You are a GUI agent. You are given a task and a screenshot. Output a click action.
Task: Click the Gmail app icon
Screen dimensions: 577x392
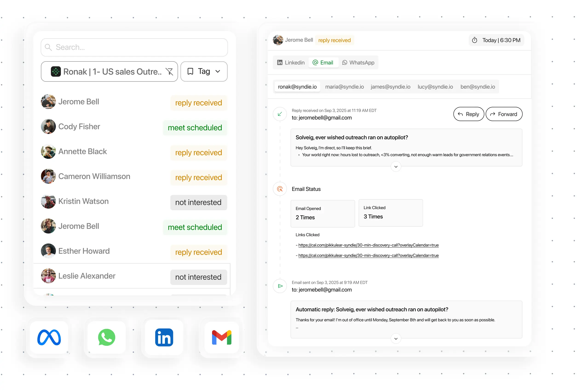point(222,337)
